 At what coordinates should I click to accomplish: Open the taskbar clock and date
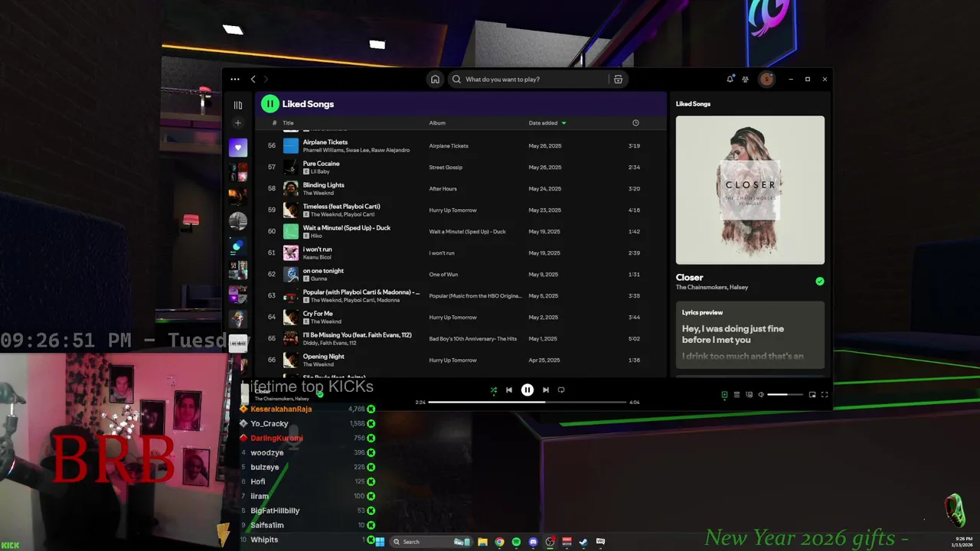coord(963,542)
